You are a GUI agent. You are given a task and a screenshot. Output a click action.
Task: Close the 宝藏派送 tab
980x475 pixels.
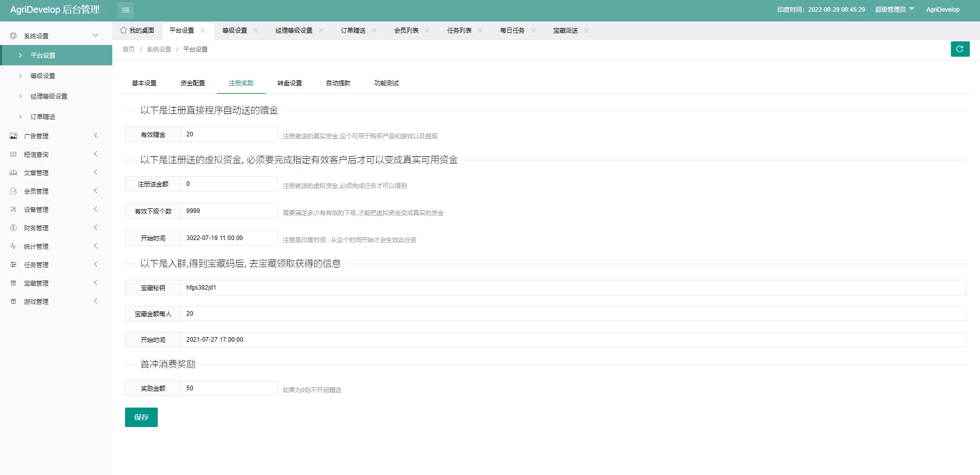click(x=586, y=31)
